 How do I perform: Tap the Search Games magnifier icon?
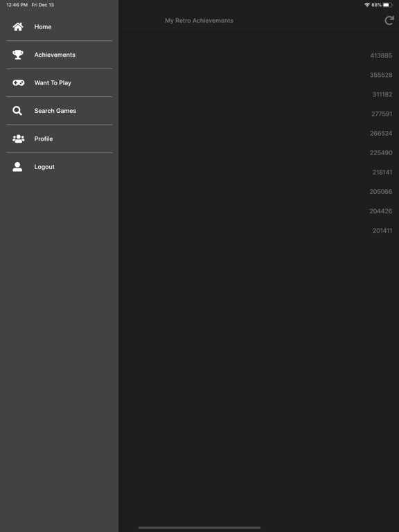coord(17,111)
